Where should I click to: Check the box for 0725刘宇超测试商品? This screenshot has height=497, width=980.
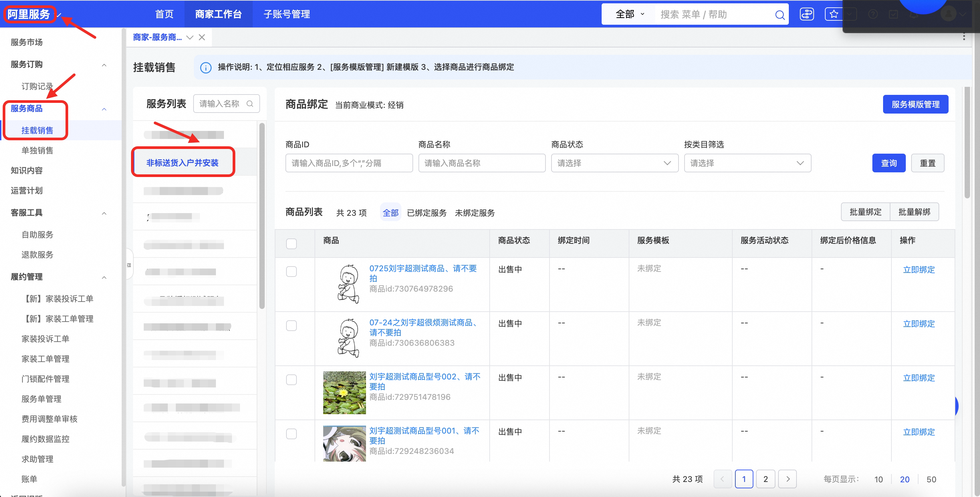(291, 272)
